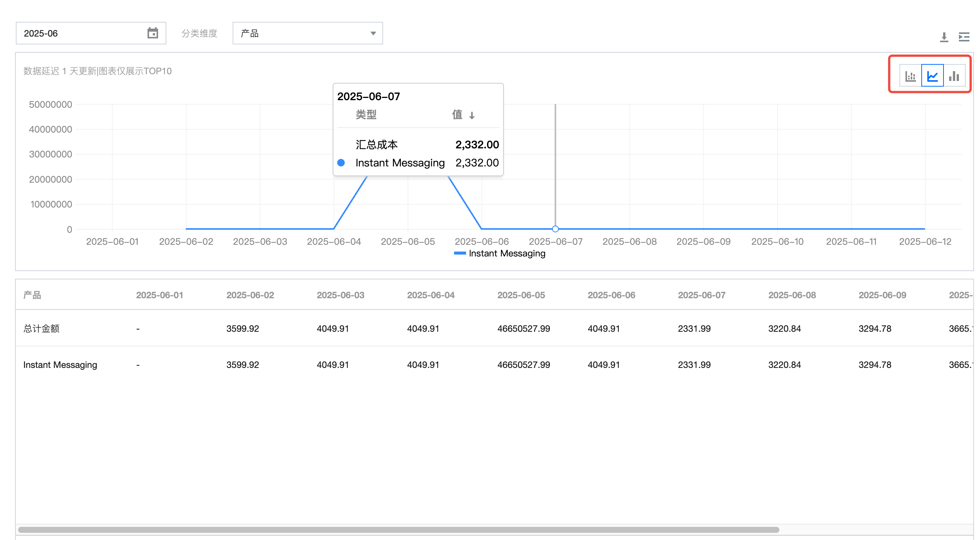The height and width of the screenshot is (540, 980).
Task: Switch to stacked bar chart view
Action: 910,76
